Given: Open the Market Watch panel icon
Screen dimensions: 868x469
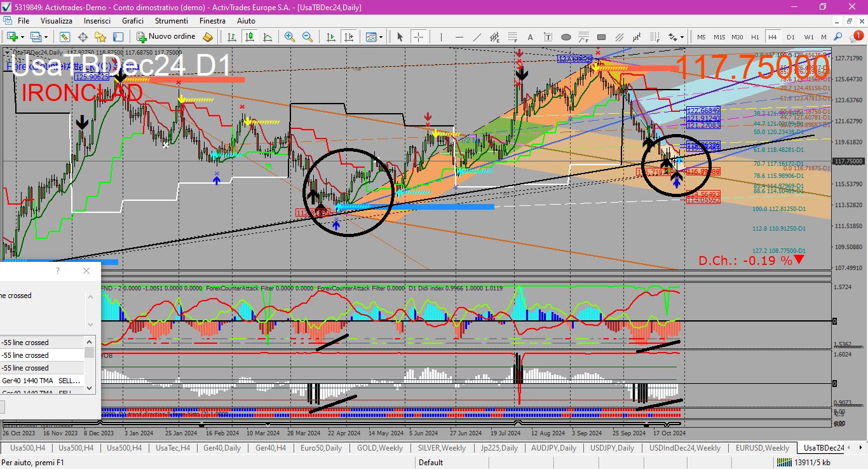Looking at the screenshot, I should pyautogui.click(x=65, y=37).
